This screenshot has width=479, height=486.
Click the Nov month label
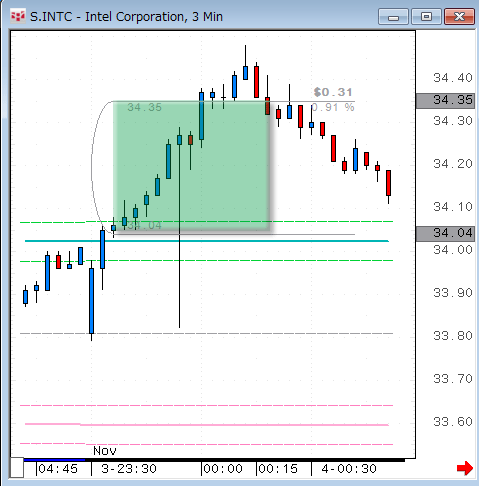105,451
